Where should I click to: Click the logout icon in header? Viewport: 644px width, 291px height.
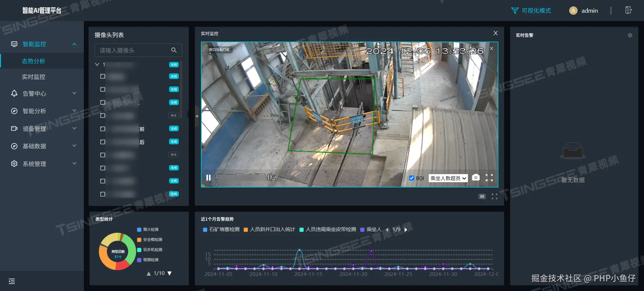[x=628, y=10]
